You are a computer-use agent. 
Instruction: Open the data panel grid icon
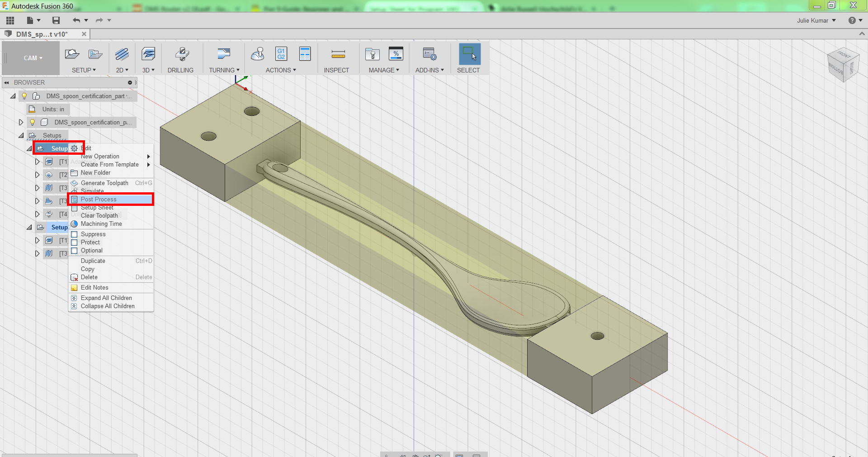(x=10, y=20)
